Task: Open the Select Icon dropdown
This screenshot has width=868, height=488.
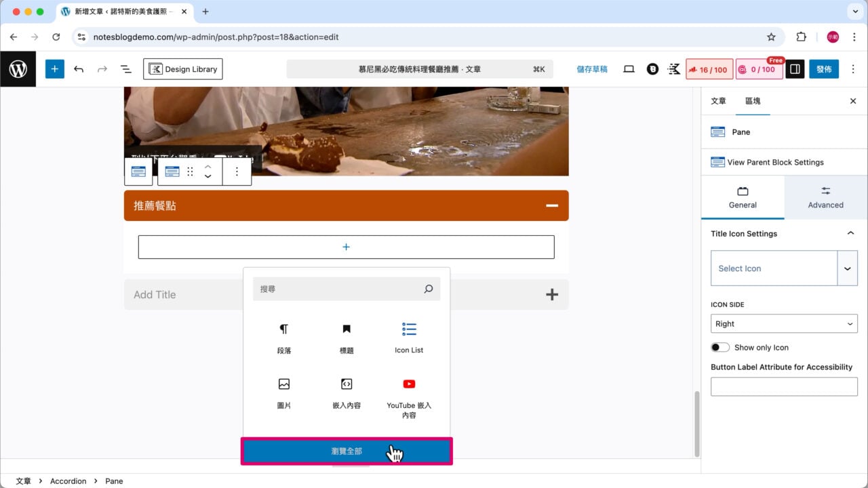Action: click(848, 268)
